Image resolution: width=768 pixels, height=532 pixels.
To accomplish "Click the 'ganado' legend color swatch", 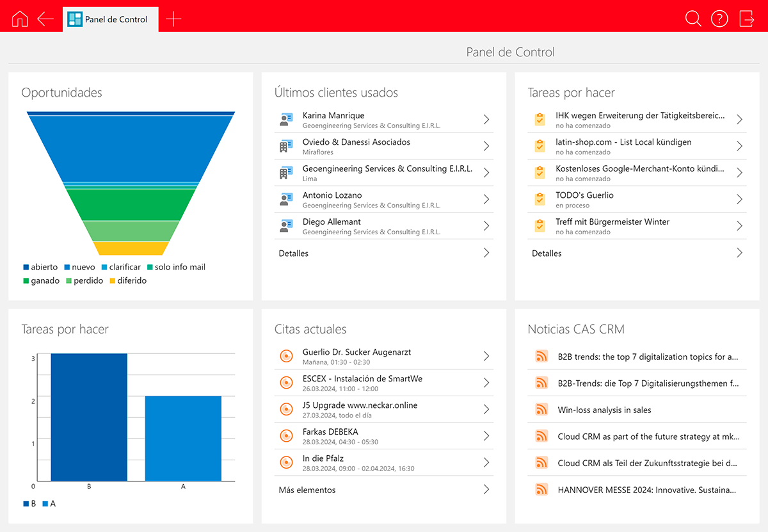I will 26,281.
